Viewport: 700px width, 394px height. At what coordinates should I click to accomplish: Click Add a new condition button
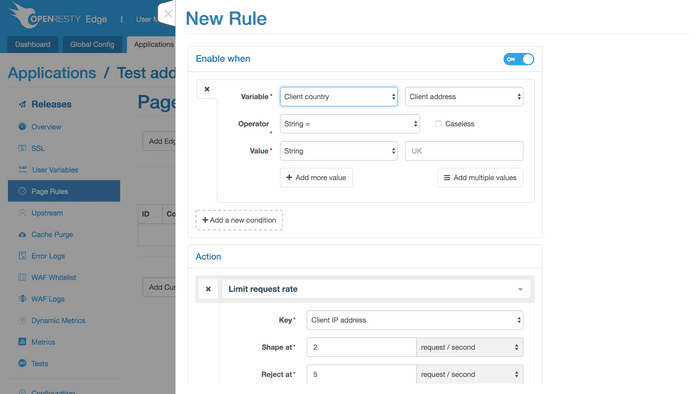pos(239,220)
